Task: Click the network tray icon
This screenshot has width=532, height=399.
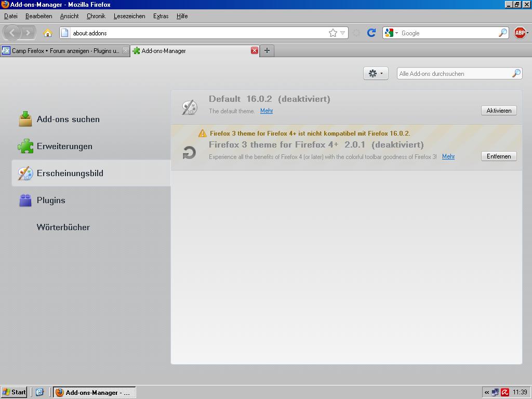Action: tap(495, 393)
